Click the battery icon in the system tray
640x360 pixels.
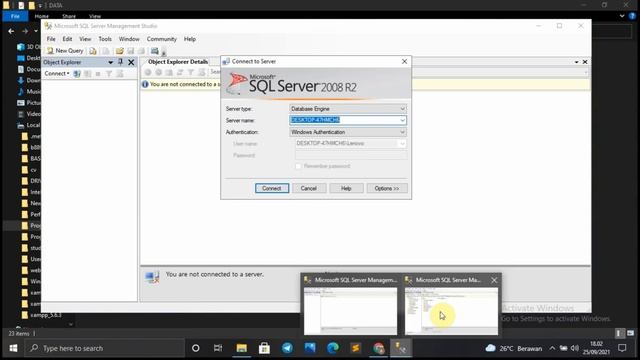[563, 348]
